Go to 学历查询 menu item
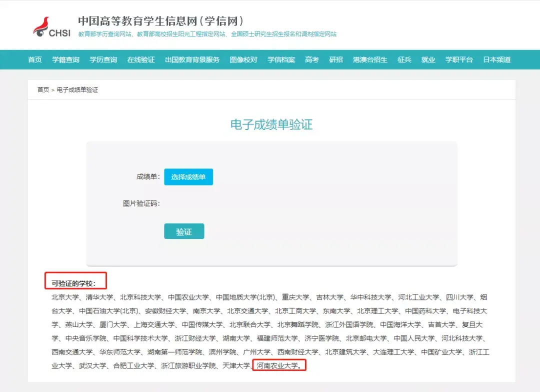The width and height of the screenshot is (540, 392). 103,59
